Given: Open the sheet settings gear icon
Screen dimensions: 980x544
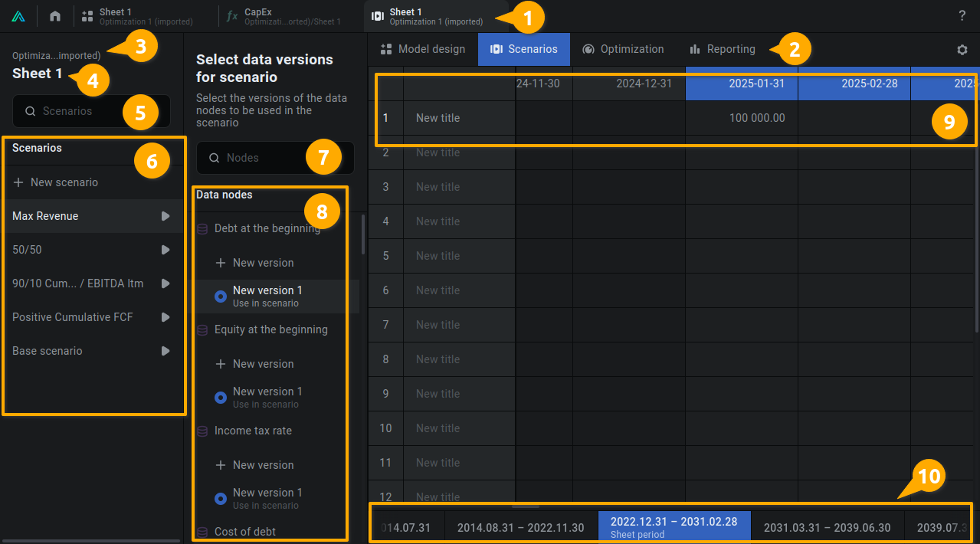Looking at the screenshot, I should [x=962, y=48].
